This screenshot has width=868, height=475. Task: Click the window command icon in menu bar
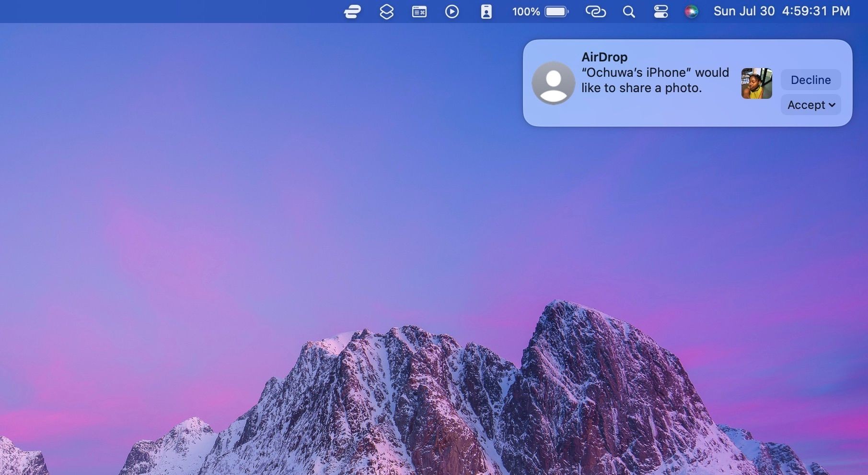[x=419, y=12]
